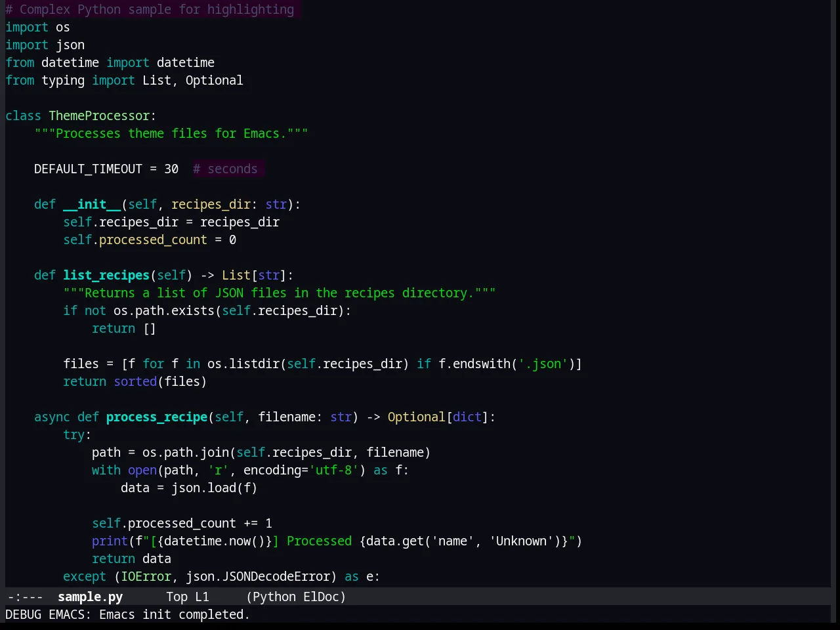Click the sample.py buffer name in mode line
The height and width of the screenshot is (630, 840).
point(90,597)
